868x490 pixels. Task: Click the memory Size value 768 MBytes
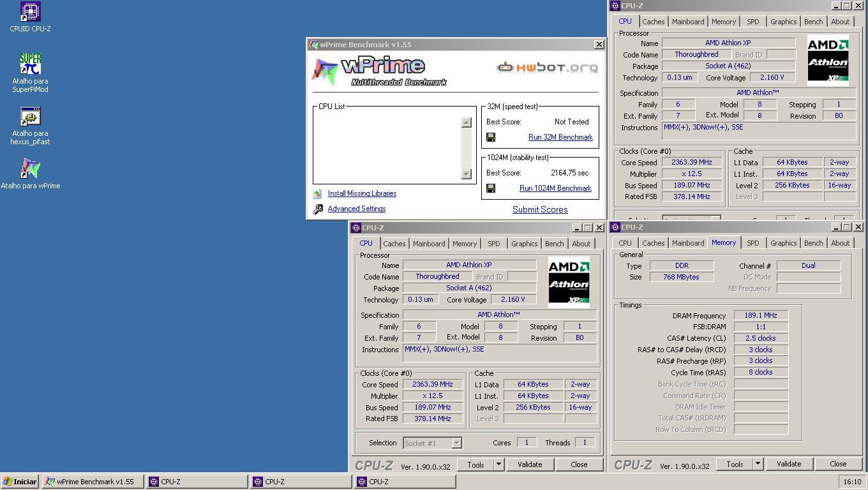682,277
